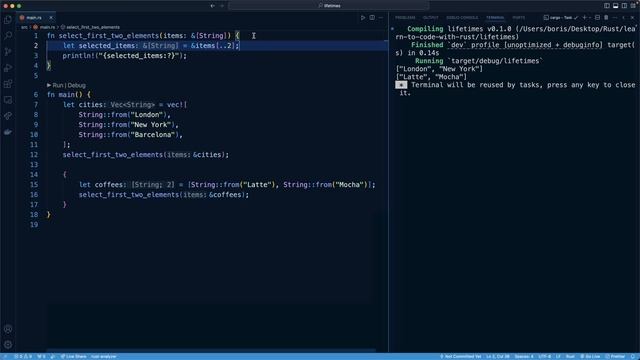Create a new terminal with plus icon

tap(584, 18)
